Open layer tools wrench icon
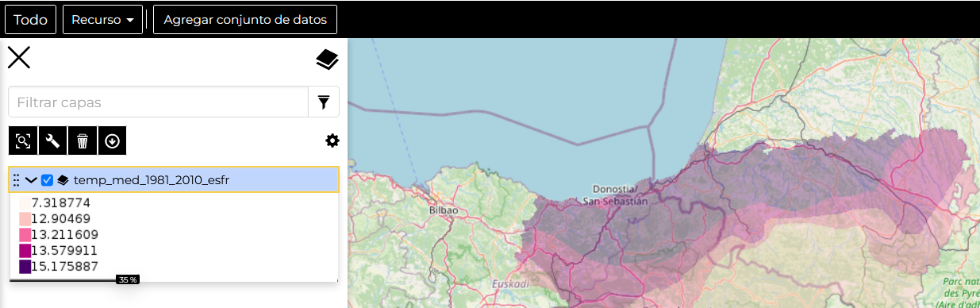The width and height of the screenshot is (980, 308). pos(53,141)
